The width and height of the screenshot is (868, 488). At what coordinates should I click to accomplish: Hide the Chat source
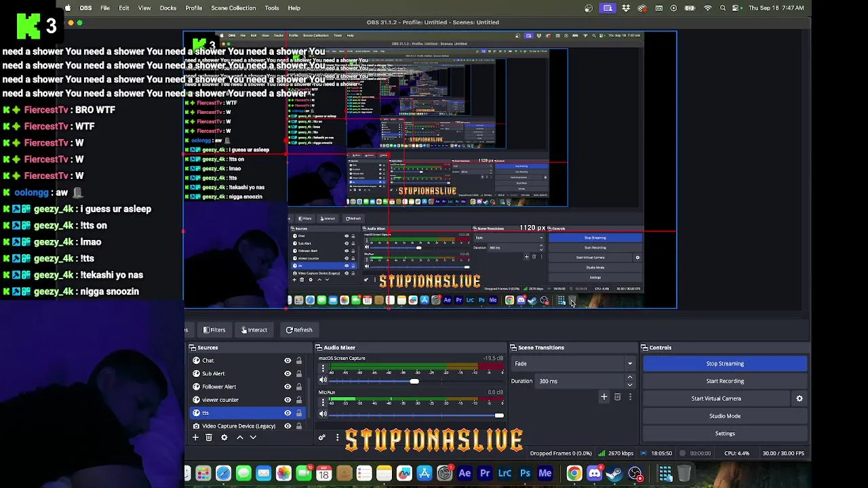click(288, 361)
